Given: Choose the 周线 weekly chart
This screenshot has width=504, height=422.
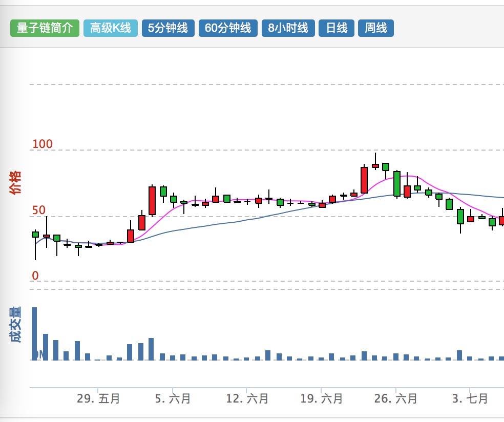Looking at the screenshot, I should coord(376,28).
